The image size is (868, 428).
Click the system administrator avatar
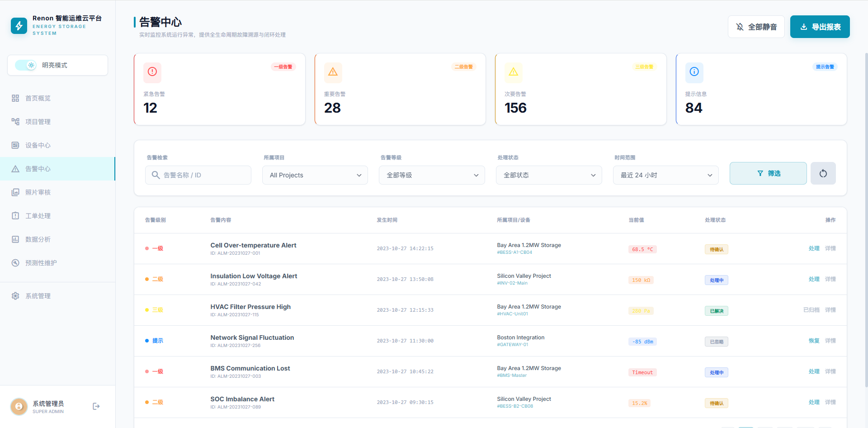[19, 406]
